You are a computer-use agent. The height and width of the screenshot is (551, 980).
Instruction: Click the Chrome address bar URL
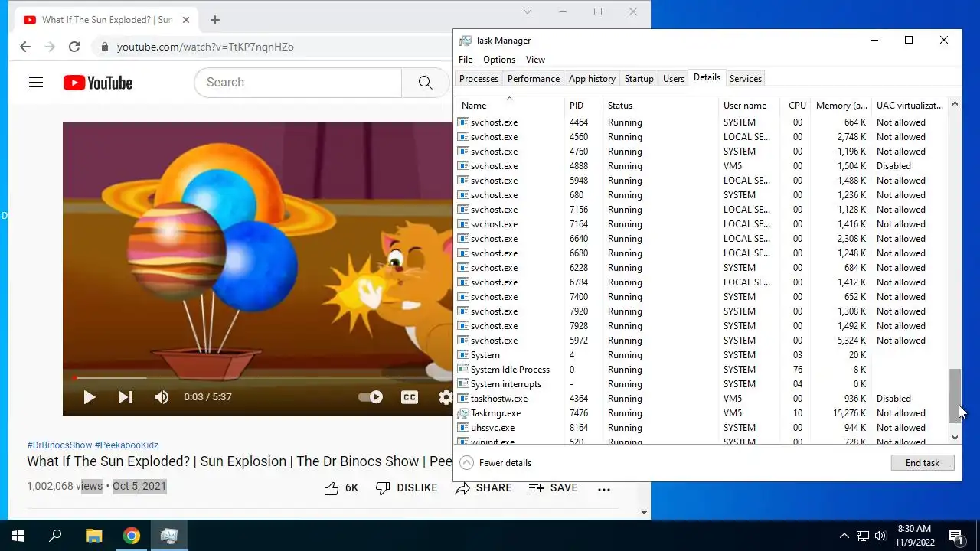[205, 47]
